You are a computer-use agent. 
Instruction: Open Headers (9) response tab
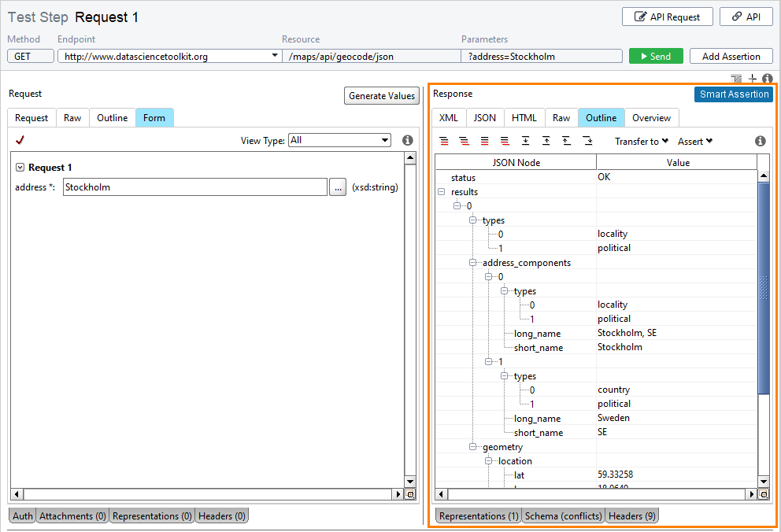click(631, 516)
